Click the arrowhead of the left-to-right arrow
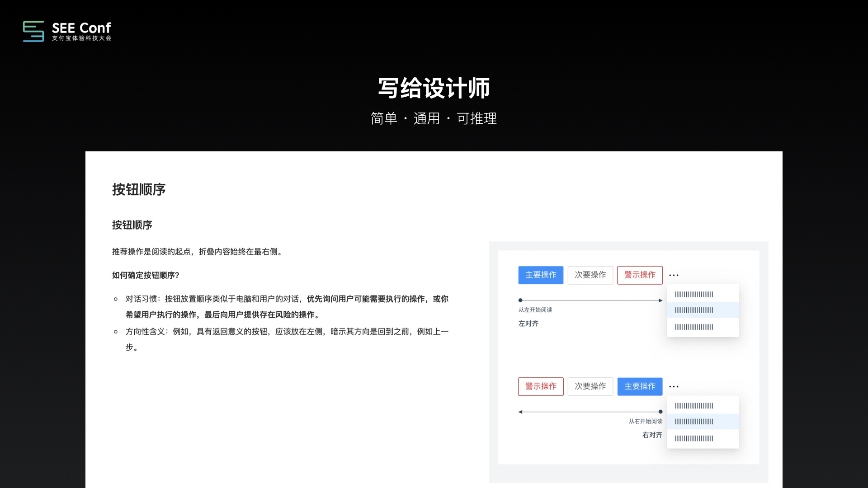The height and width of the screenshot is (488, 868). pyautogui.click(x=660, y=300)
